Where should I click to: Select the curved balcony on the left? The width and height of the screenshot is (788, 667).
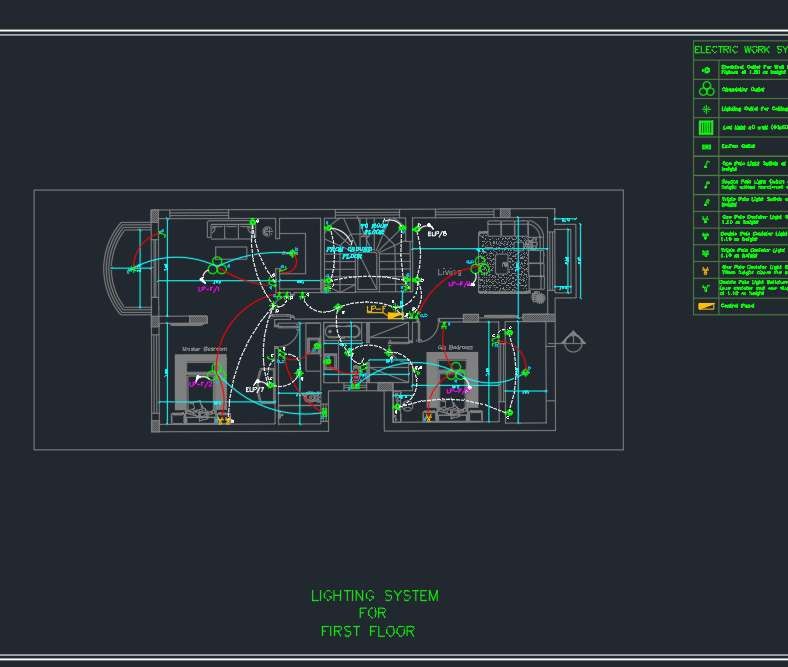coord(128,269)
